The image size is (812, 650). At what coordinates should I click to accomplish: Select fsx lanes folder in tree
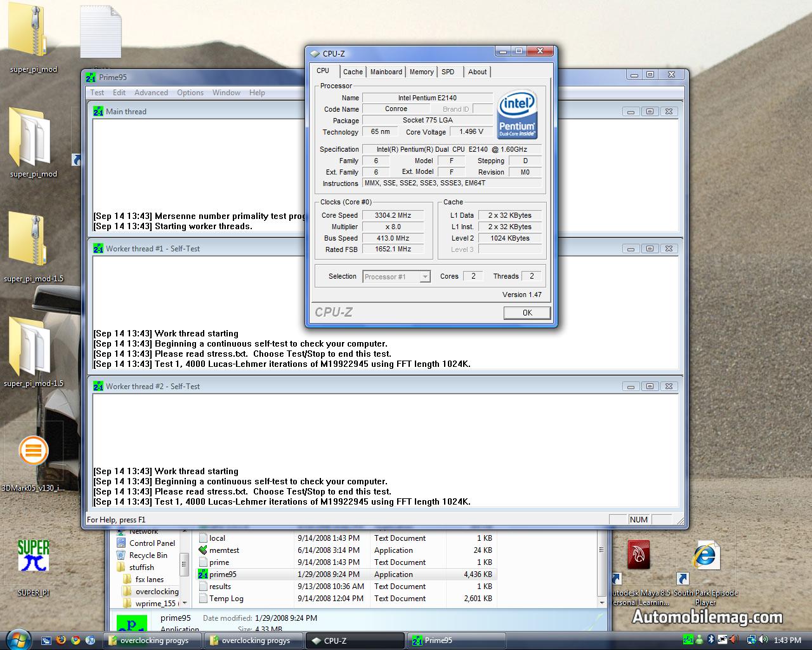point(143,579)
